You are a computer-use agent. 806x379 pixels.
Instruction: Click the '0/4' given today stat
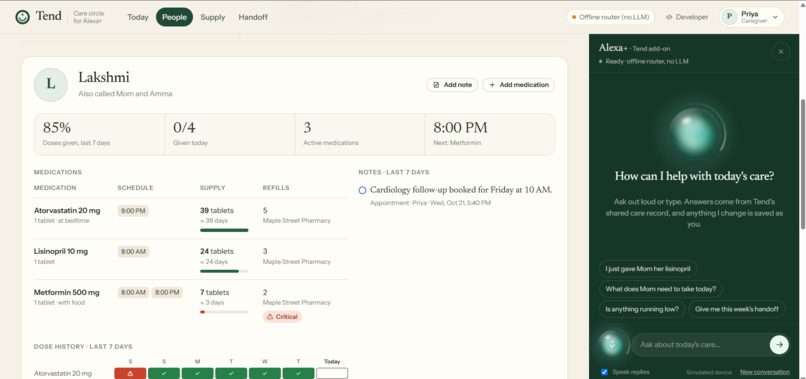[x=184, y=128]
